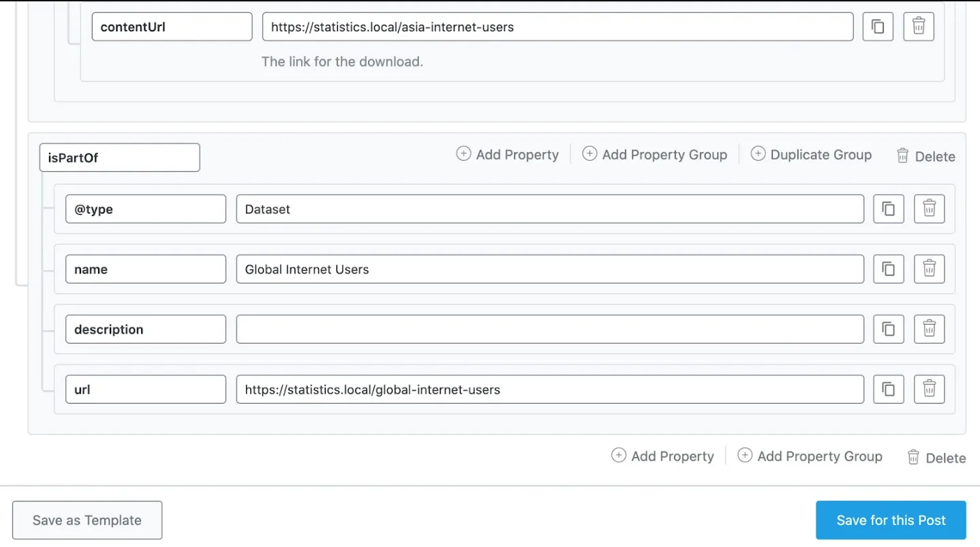This screenshot has width=980, height=547.
Task: Click bottom Add Property Group link
Action: click(810, 456)
